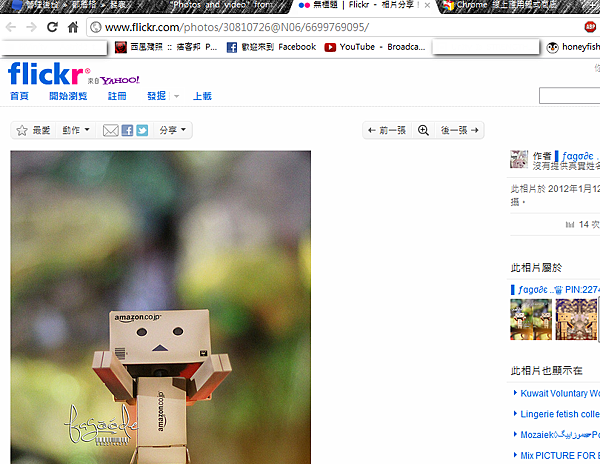Open the browser home page icon
This screenshot has height=464, width=600.
pos(73,27)
